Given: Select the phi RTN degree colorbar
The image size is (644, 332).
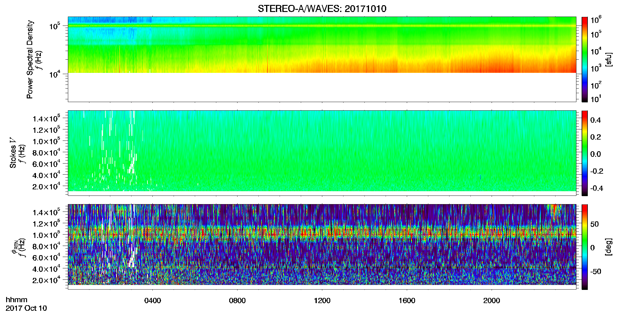Looking at the screenshot, I should [585, 247].
